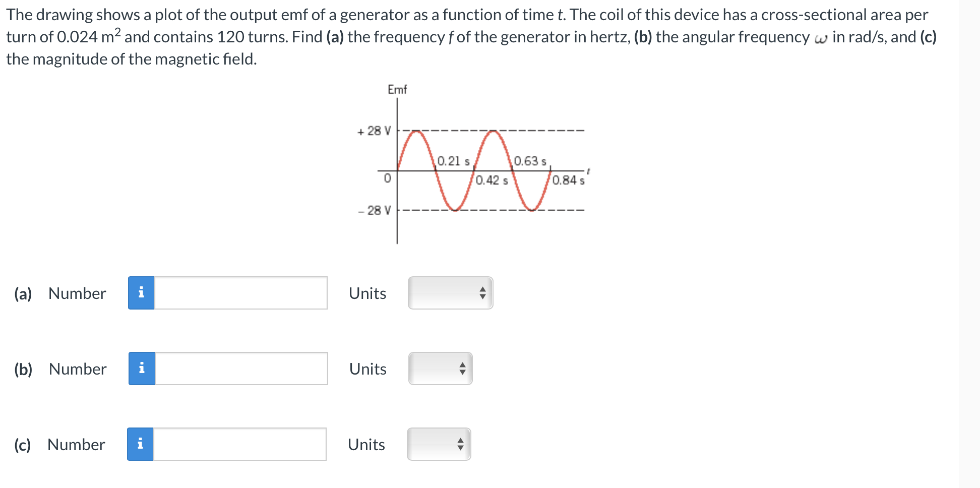Open the Units dropdown for part (a)

point(449,293)
